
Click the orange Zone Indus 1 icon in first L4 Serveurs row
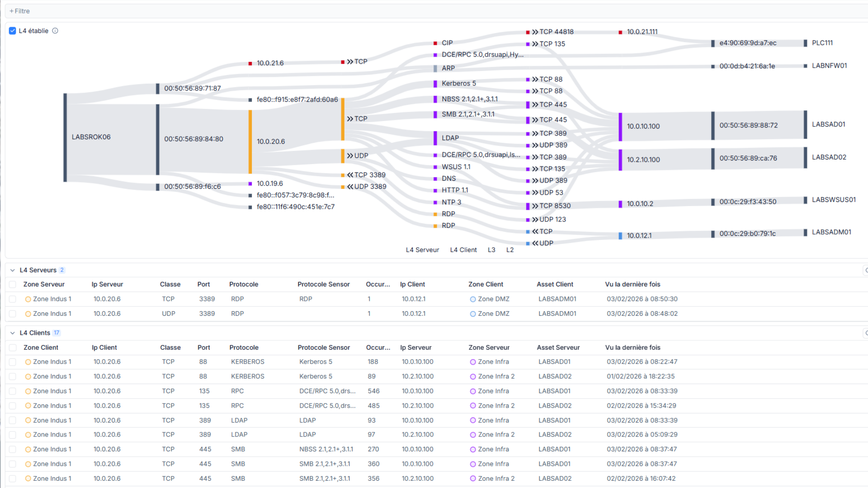(28, 299)
